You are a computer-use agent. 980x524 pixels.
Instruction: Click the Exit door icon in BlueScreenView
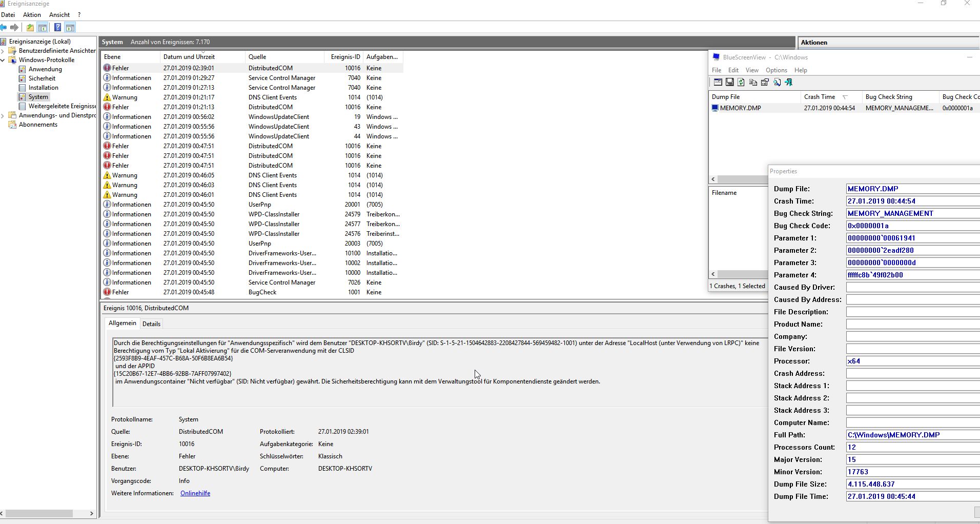tap(788, 82)
